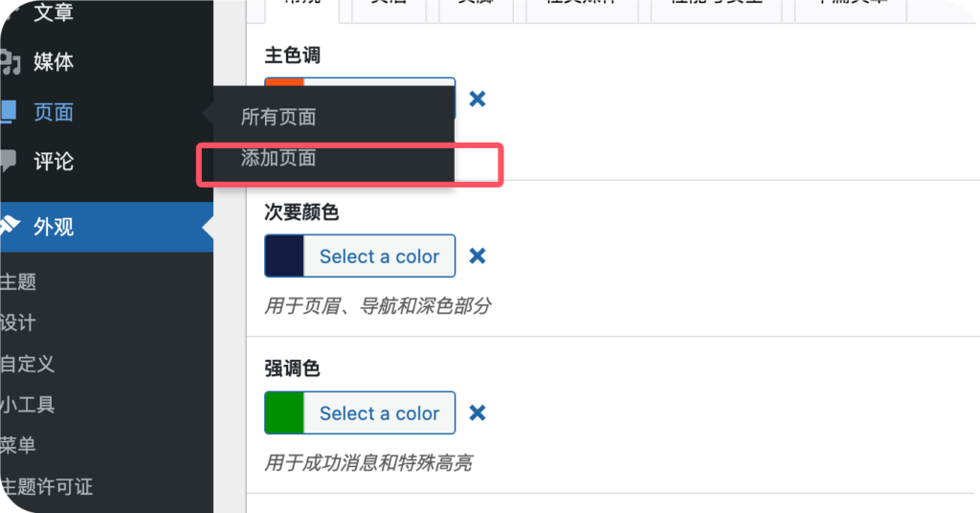
Task: Clear the 强调色 color with X
Action: tap(477, 413)
